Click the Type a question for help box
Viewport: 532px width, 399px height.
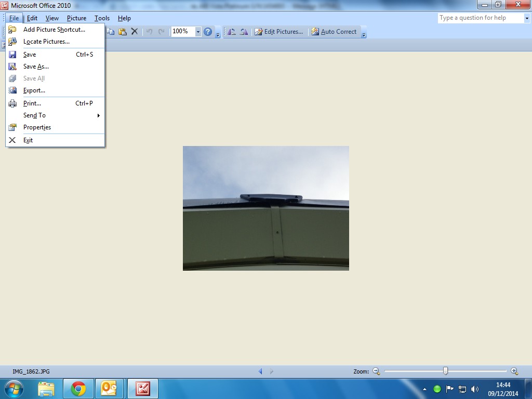[481, 18]
